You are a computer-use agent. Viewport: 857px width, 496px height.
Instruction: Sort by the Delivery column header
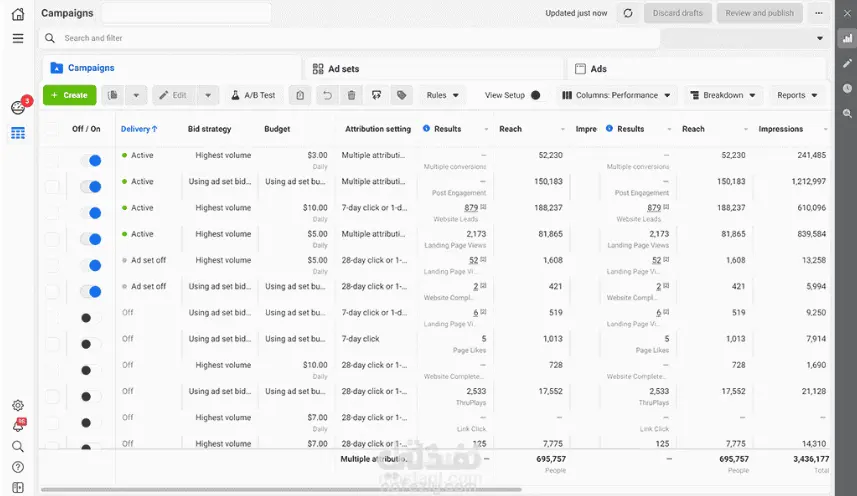(x=139, y=129)
